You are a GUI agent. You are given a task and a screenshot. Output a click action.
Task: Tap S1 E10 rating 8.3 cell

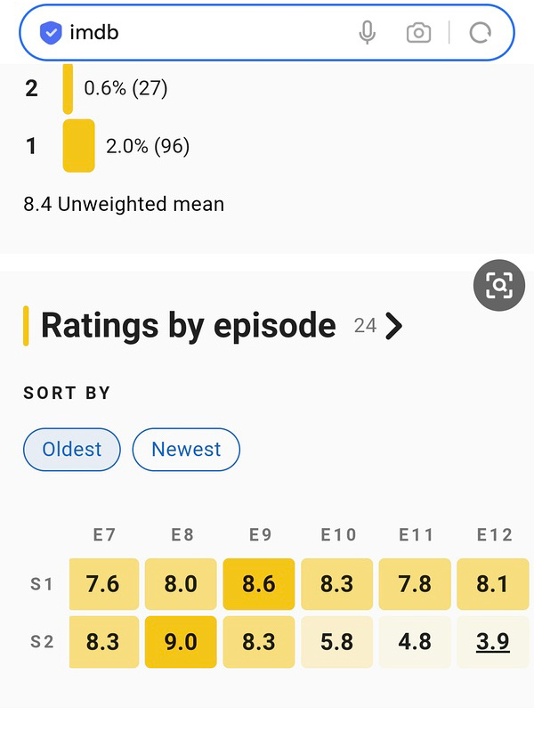pyautogui.click(x=337, y=584)
